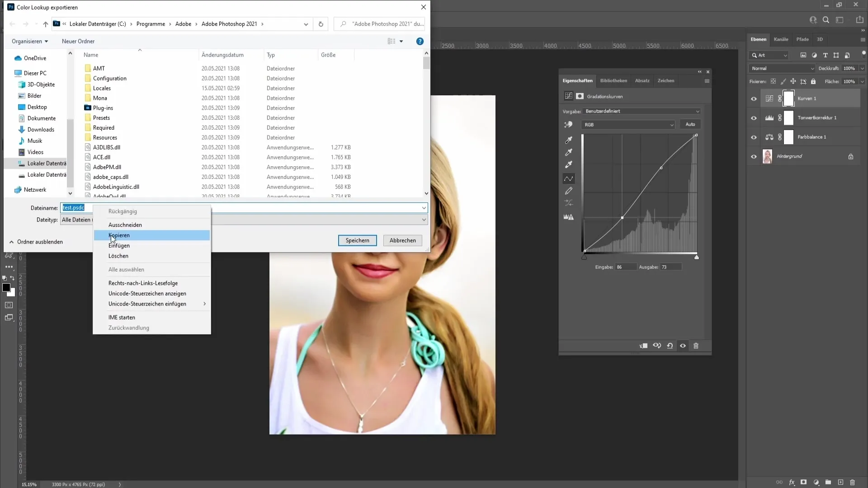Open the Vorgabe dropdown in Eigenschaften
This screenshot has width=868, height=488.
point(640,111)
